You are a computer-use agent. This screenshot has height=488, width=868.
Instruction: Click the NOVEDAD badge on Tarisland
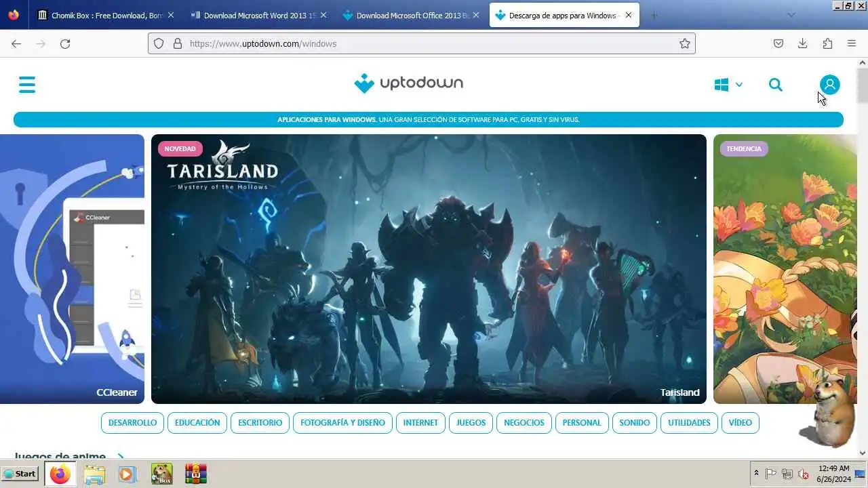pyautogui.click(x=180, y=148)
